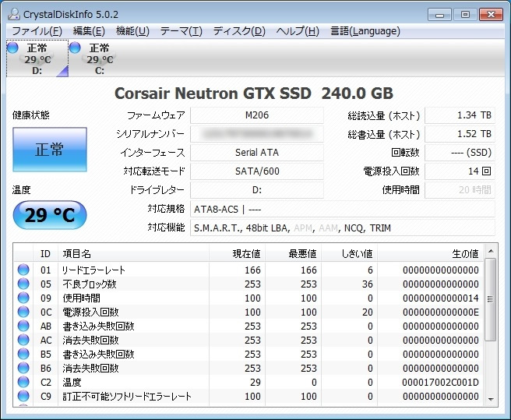This screenshot has height=420, width=511.
Task: Click the 29 °C temperature button
Action: (50, 215)
